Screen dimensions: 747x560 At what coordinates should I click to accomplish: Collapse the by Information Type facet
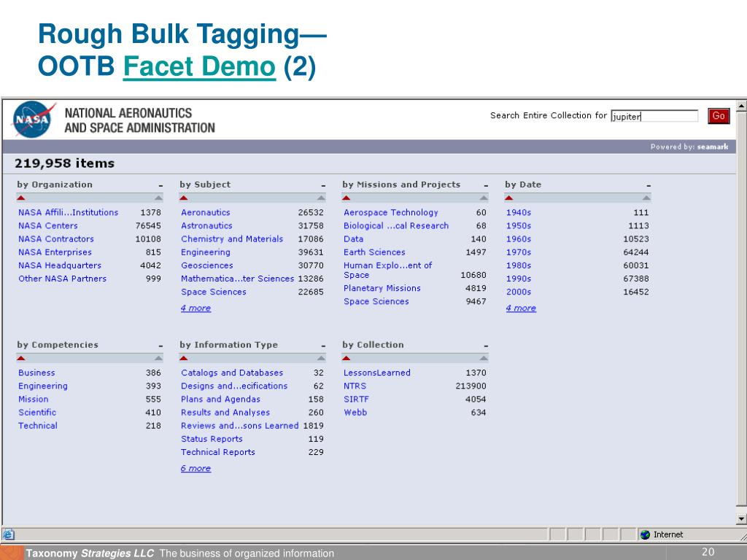[x=323, y=346]
